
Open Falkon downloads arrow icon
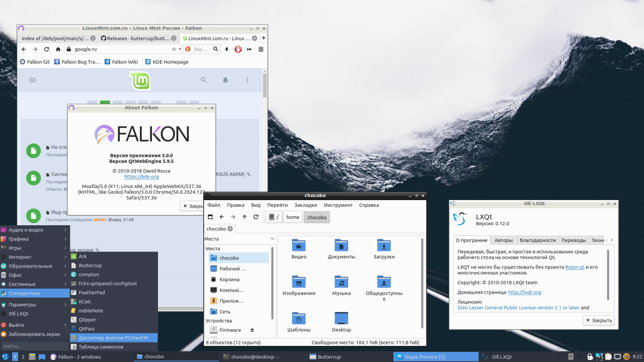(227, 49)
